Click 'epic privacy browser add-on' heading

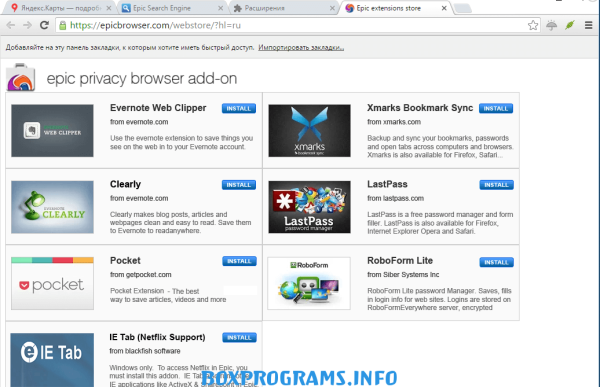(142, 79)
